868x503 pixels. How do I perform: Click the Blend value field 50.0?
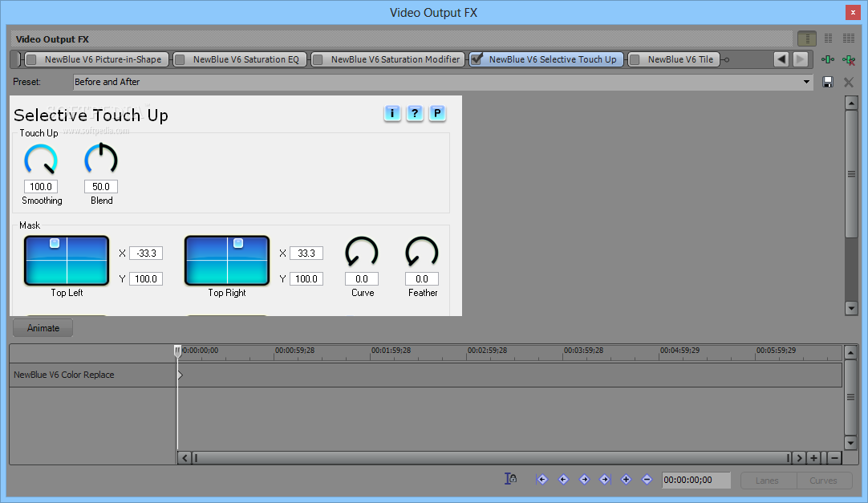101,186
